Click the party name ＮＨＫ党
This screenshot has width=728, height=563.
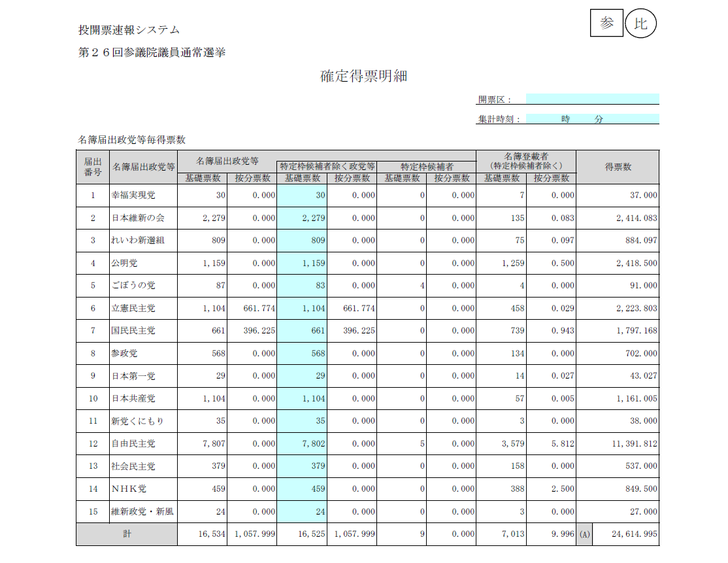click(129, 488)
